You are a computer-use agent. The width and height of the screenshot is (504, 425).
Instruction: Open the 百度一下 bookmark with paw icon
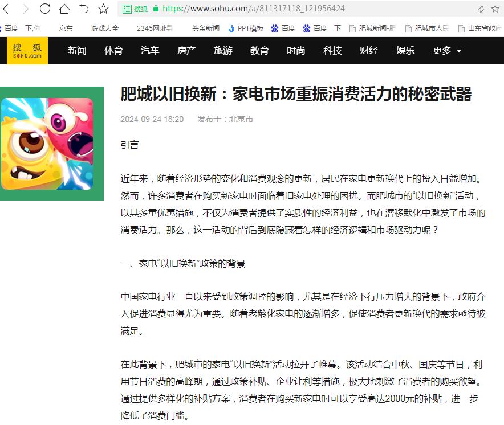pyautogui.click(x=322, y=28)
